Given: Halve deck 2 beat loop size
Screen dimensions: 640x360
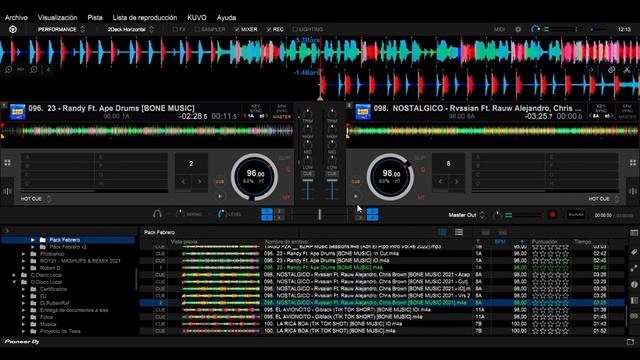Looking at the screenshot, I should 440,182.
